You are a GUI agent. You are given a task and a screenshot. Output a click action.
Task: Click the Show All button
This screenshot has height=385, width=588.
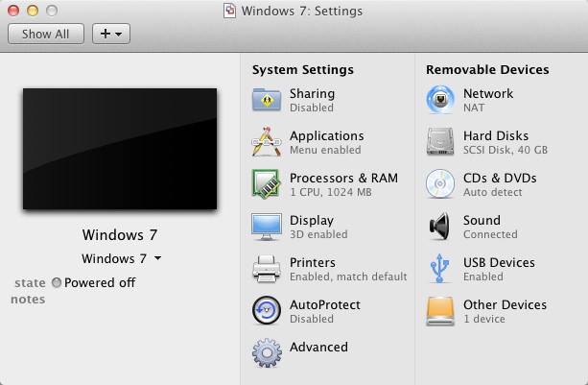(46, 34)
